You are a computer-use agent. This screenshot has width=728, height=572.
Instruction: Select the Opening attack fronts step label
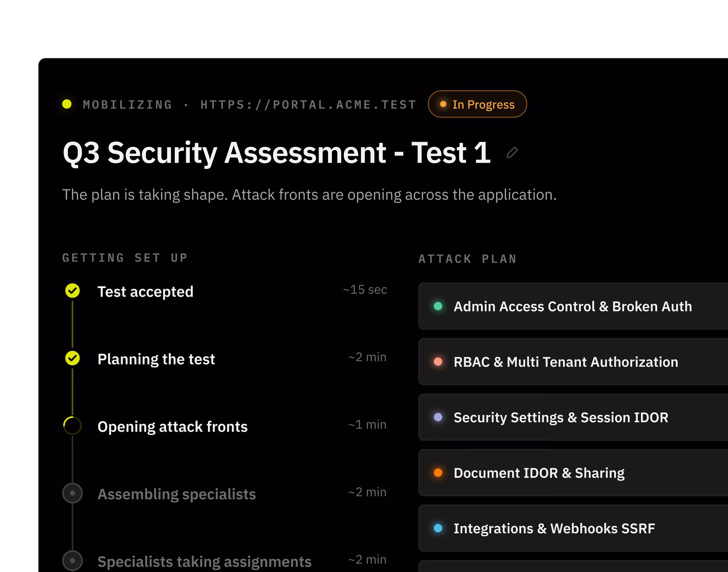172,427
